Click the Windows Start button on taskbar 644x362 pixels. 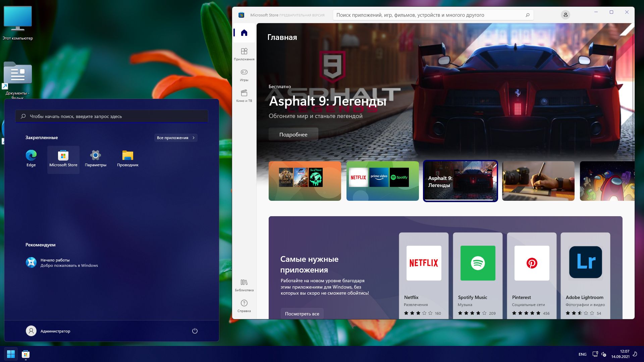tap(11, 354)
